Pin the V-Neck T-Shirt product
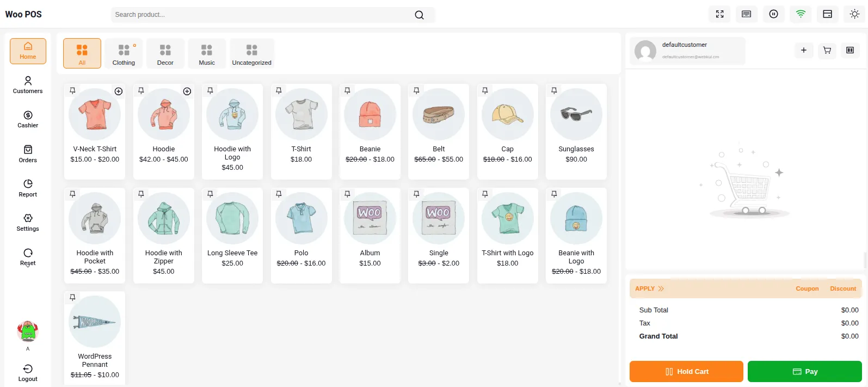This screenshot has height=387, width=868. (x=72, y=91)
